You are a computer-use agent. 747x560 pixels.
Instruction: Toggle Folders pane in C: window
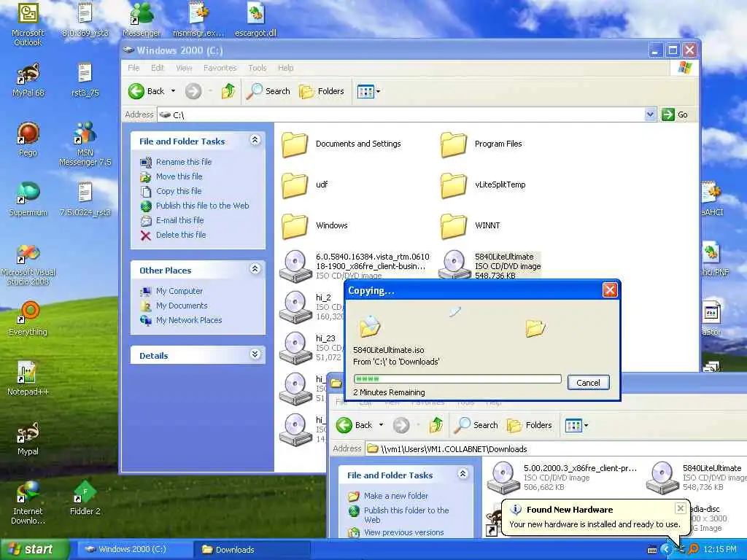click(322, 91)
